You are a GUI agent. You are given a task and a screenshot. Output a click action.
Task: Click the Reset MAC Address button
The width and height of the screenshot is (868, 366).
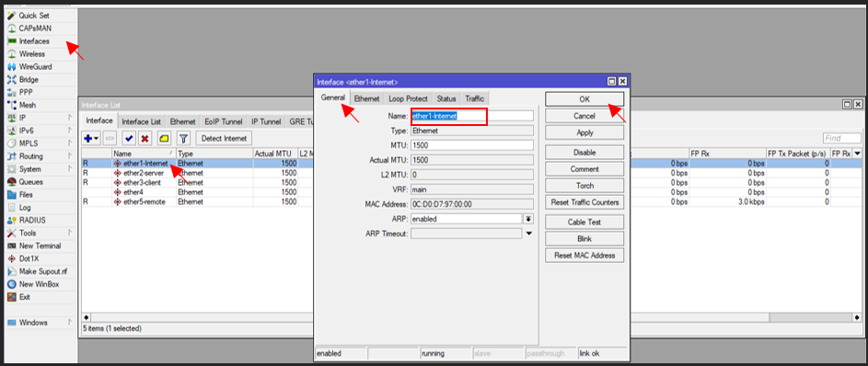click(x=584, y=256)
